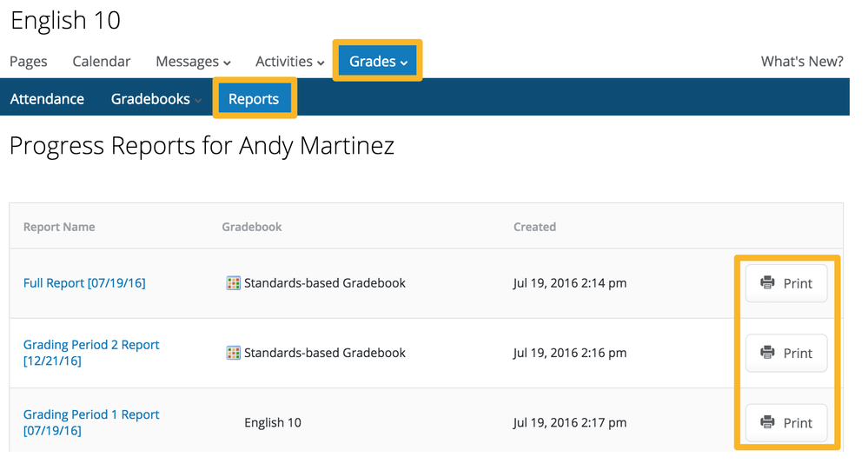Select the Jul 19, 2016 2:16 pm date
The image size is (868, 470).
click(x=570, y=353)
